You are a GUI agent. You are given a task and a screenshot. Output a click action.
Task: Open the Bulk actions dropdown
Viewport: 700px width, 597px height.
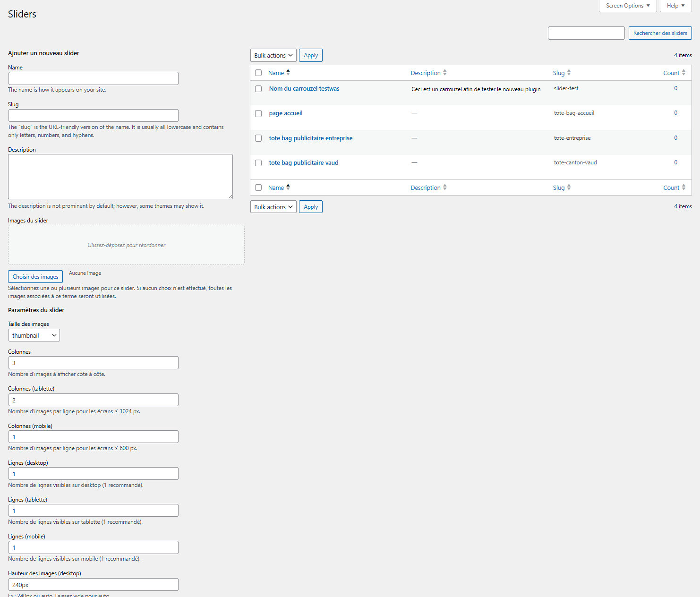coord(273,55)
